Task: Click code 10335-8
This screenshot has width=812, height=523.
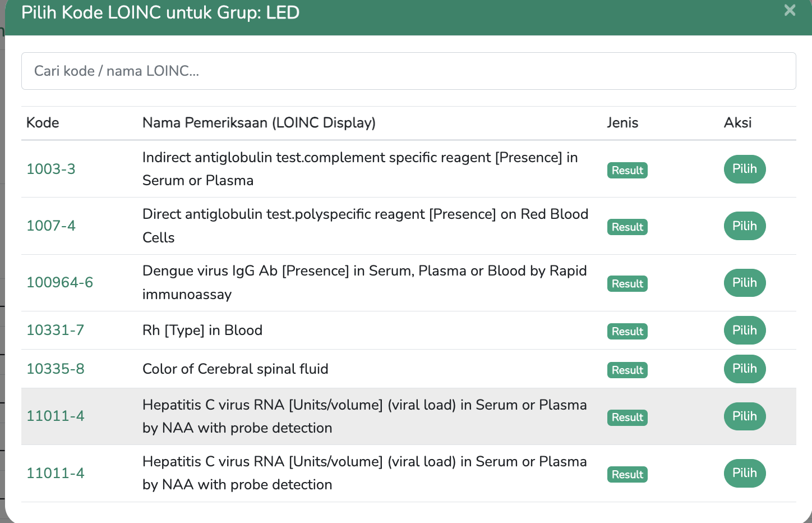Action: [56, 369]
